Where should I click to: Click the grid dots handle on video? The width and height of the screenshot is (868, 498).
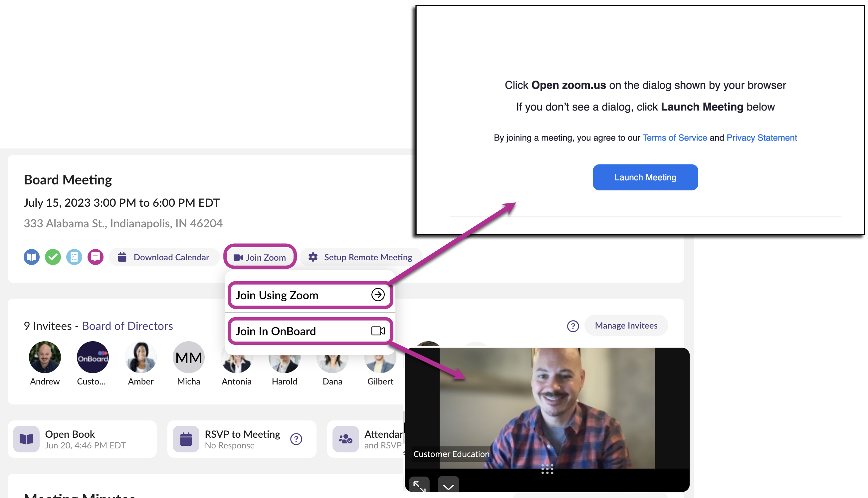(547, 469)
